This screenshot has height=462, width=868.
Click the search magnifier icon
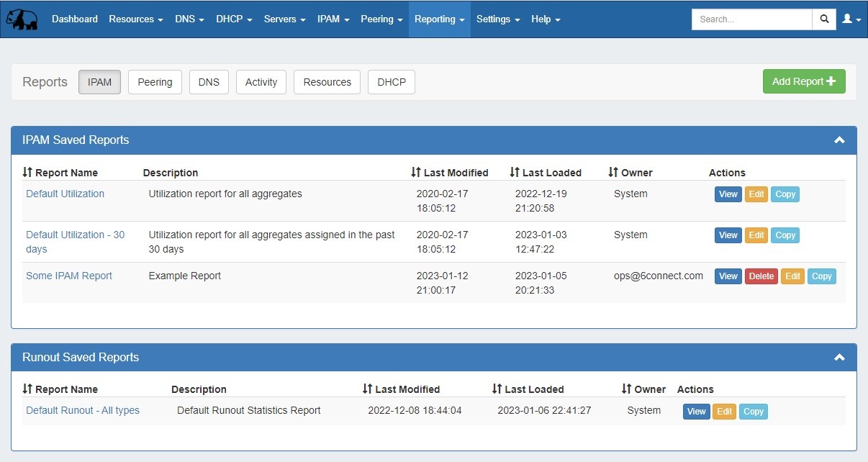coord(824,19)
